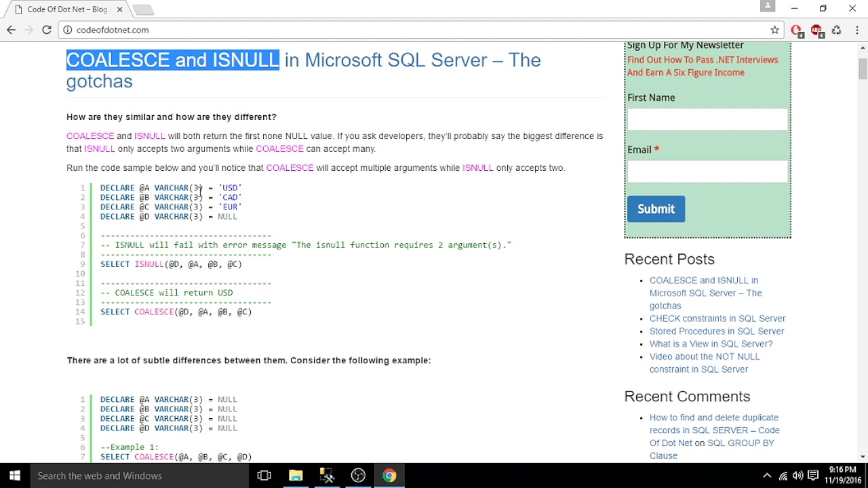Click the Email input field
This screenshot has height=488, width=868.
pos(707,171)
